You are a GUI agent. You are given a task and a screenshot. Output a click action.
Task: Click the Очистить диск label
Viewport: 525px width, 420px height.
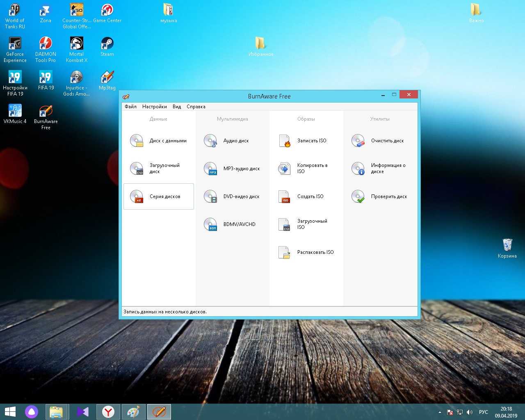coord(388,141)
